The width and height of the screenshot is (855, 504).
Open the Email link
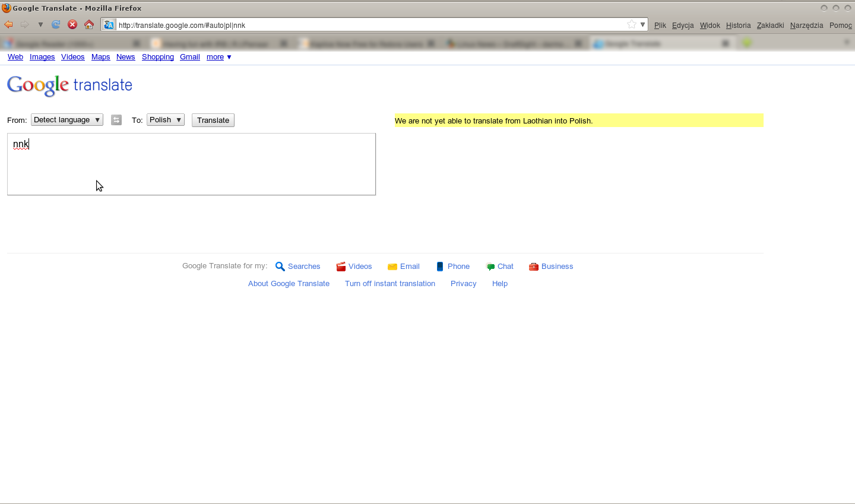tap(410, 267)
